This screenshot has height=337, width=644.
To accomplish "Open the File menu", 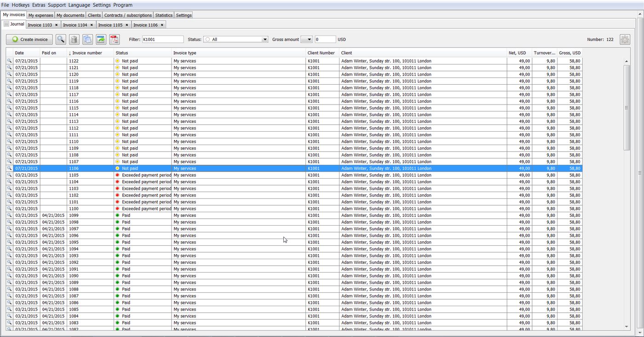I will [5, 5].
